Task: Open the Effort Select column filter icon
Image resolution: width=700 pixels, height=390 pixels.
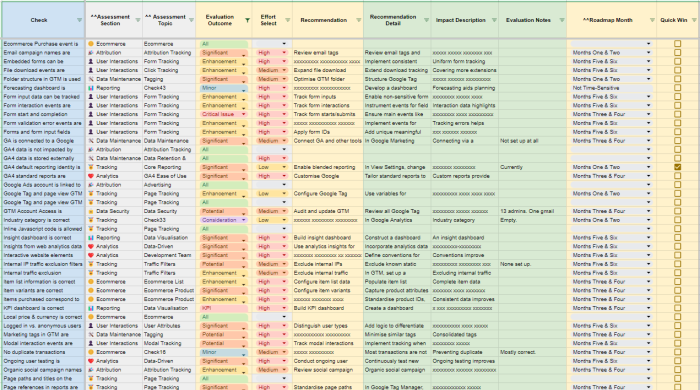Action: pos(288,20)
